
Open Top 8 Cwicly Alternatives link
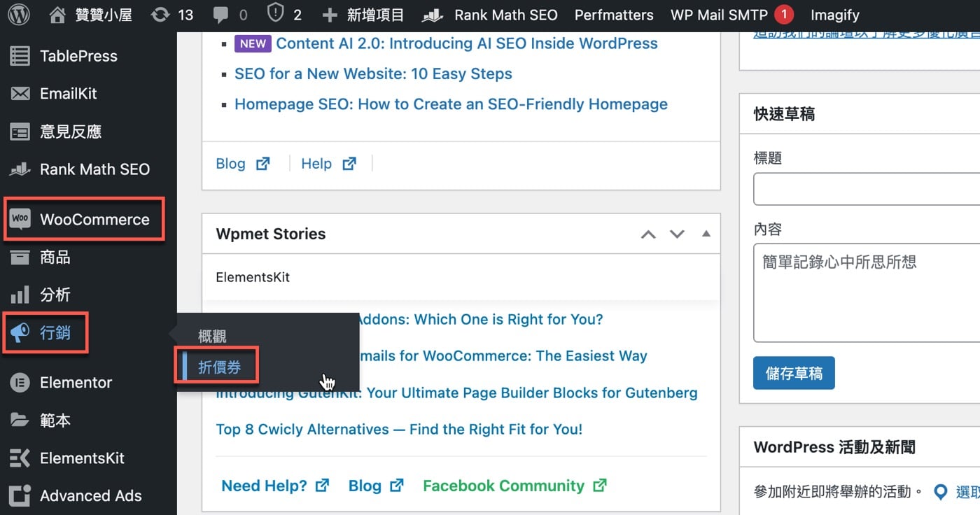point(399,429)
